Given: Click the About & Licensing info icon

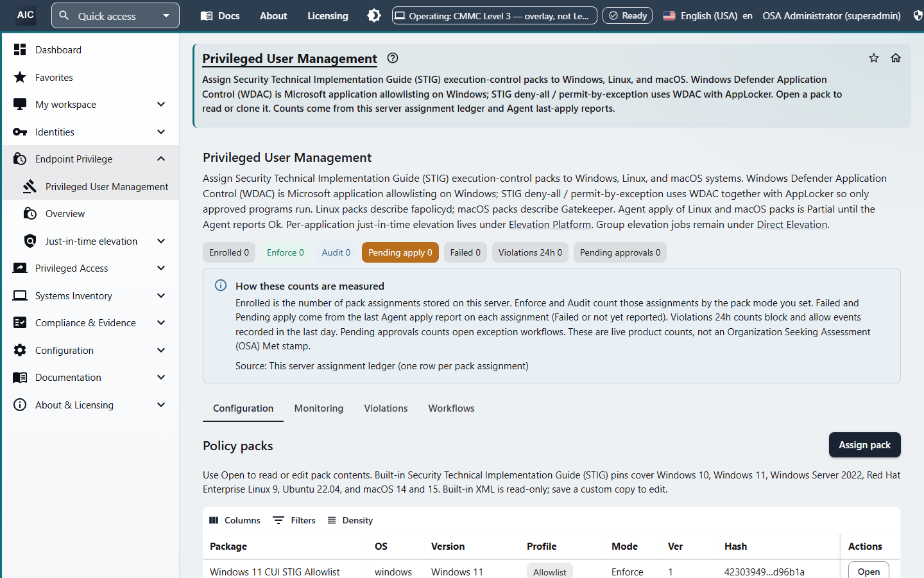Looking at the screenshot, I should click(x=20, y=405).
